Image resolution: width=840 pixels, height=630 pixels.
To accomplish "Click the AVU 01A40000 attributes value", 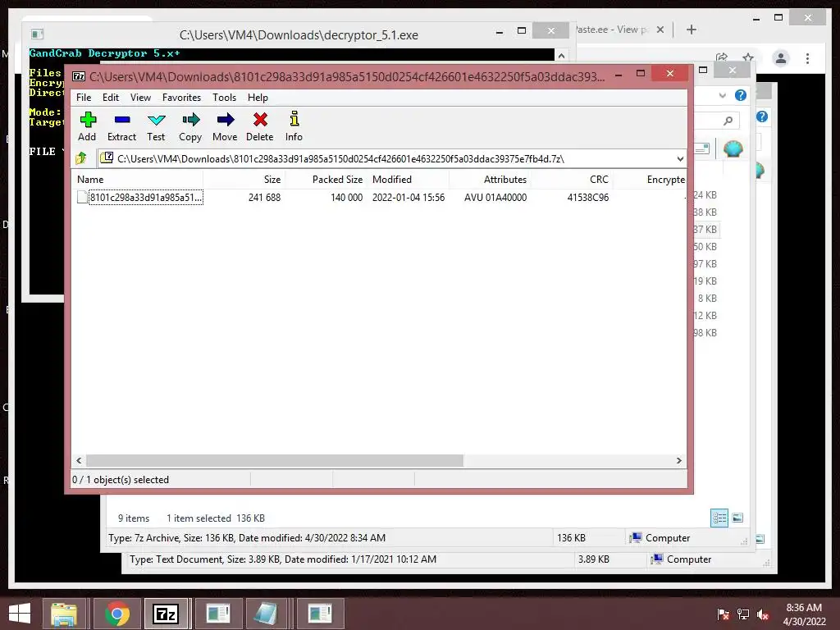I will pyautogui.click(x=495, y=197).
